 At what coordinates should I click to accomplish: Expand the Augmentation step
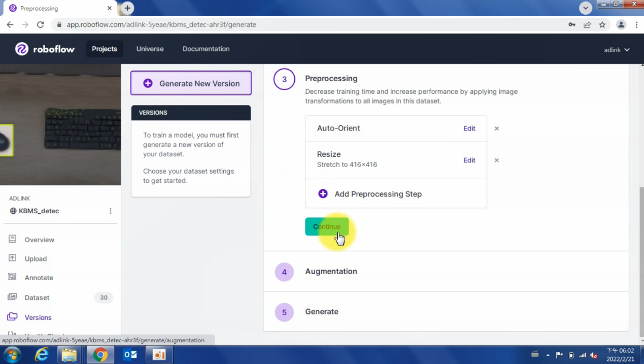tap(331, 272)
